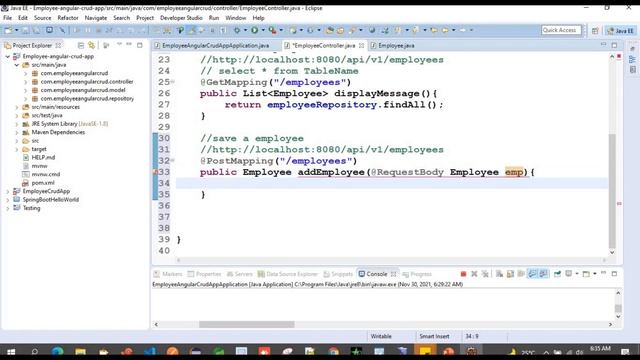Image resolution: width=640 pixels, height=360 pixels.
Task: Switch to the Java EE perspective
Action: pos(620,31)
